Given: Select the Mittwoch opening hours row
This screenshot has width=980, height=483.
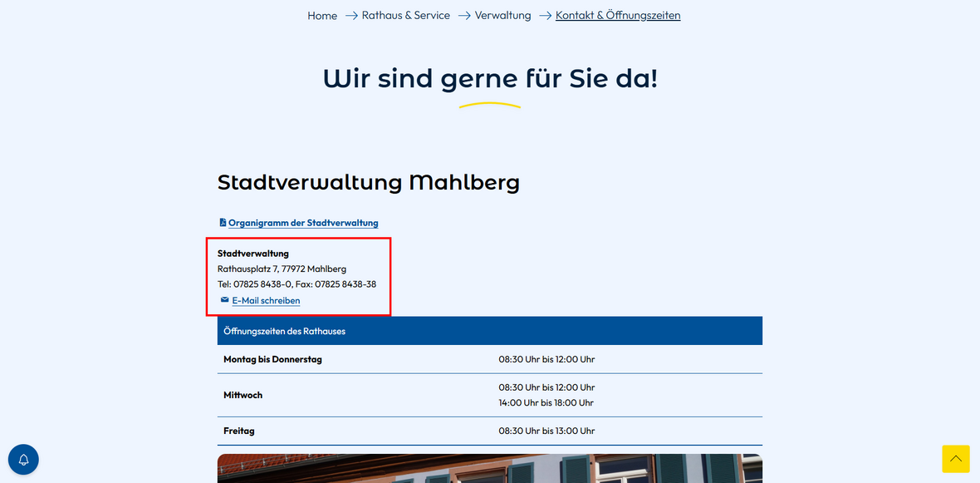Looking at the screenshot, I should coord(489,395).
